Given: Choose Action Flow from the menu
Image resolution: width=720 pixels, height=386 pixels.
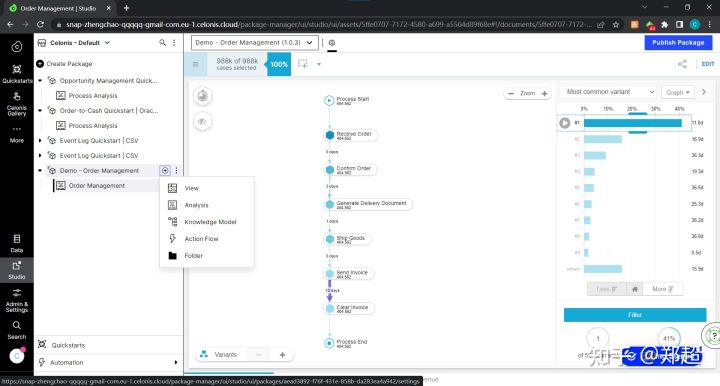Looking at the screenshot, I should tap(207, 239).
